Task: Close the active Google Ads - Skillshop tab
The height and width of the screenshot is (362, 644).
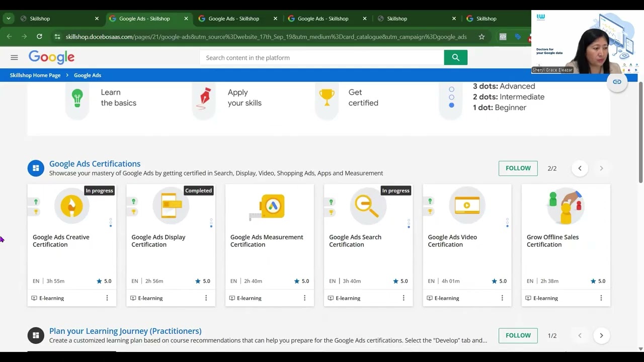Action: [186, 19]
